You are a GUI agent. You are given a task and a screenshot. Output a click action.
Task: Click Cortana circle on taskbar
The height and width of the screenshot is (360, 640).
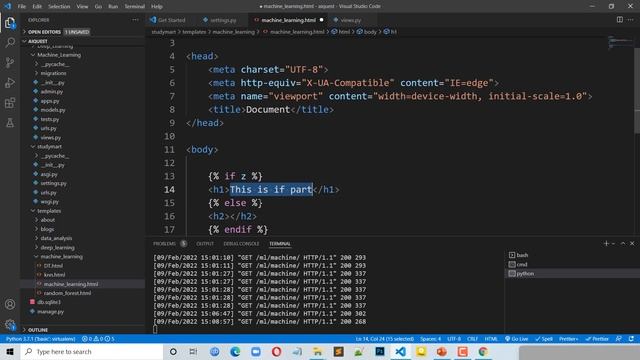tap(173, 351)
